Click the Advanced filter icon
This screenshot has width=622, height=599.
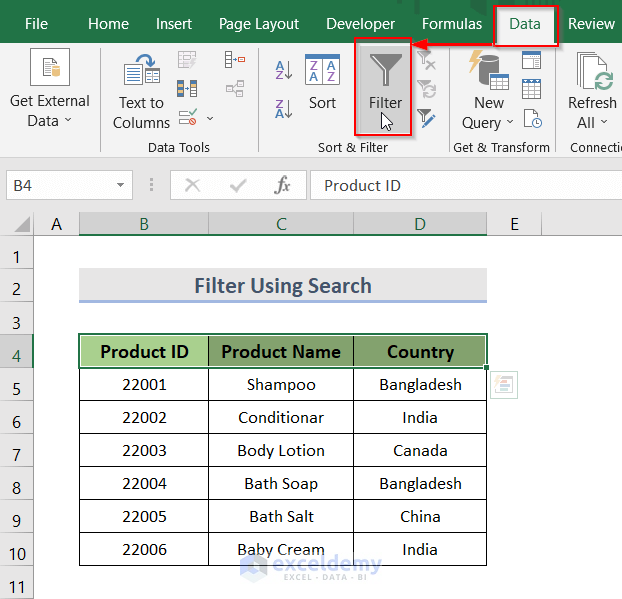click(x=427, y=118)
